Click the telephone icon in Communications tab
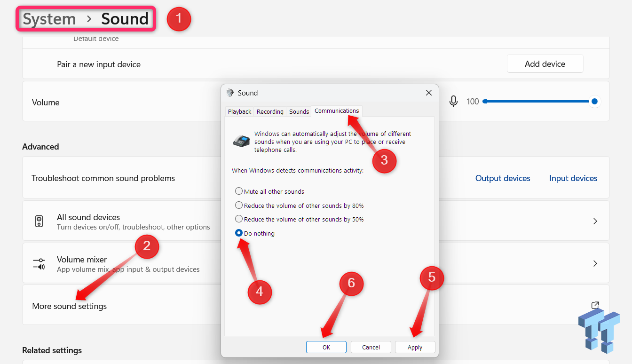Viewport: 632px width, 364px height. pos(241,141)
